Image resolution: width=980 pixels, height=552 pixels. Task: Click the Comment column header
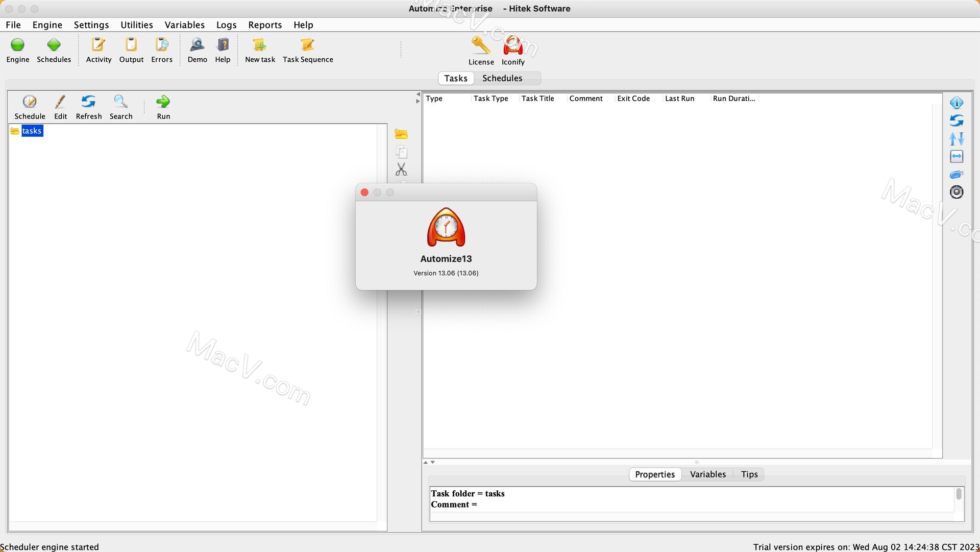592,99
